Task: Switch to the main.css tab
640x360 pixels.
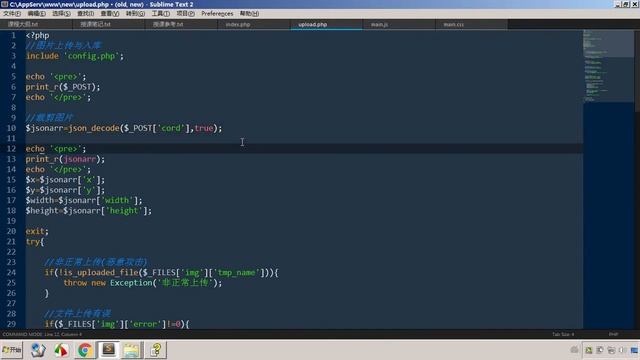Action: pos(471,24)
